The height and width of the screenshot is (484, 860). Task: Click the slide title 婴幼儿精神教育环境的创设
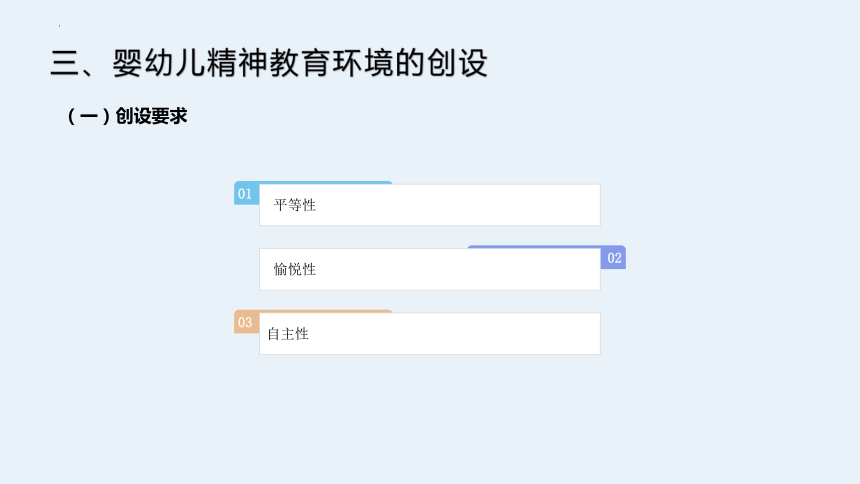click(300, 63)
